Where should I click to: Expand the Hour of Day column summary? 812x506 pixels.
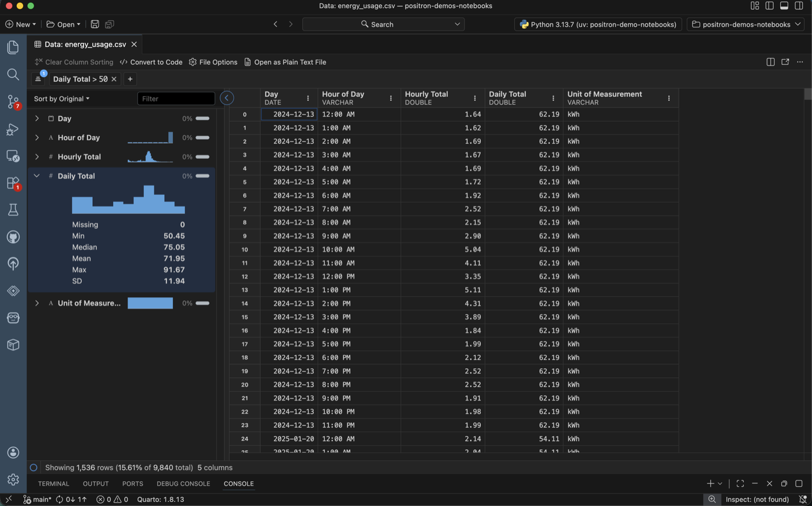click(37, 137)
